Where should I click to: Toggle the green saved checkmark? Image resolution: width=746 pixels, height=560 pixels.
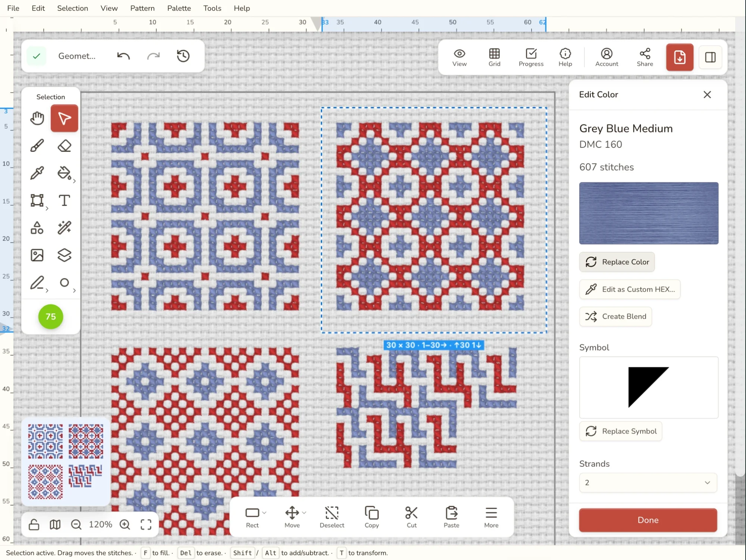[37, 56]
